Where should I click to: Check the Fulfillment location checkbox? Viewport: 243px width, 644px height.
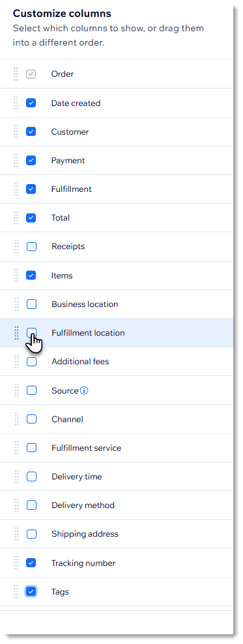(31, 332)
